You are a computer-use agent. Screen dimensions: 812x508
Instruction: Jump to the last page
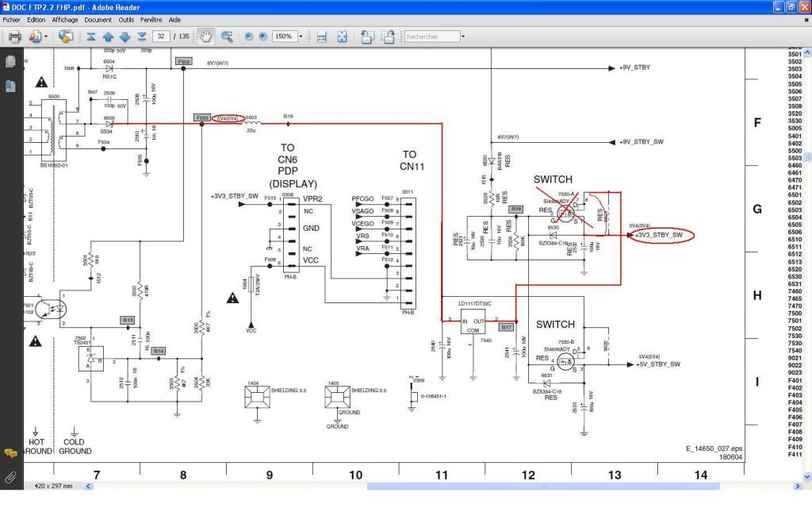pos(142,37)
